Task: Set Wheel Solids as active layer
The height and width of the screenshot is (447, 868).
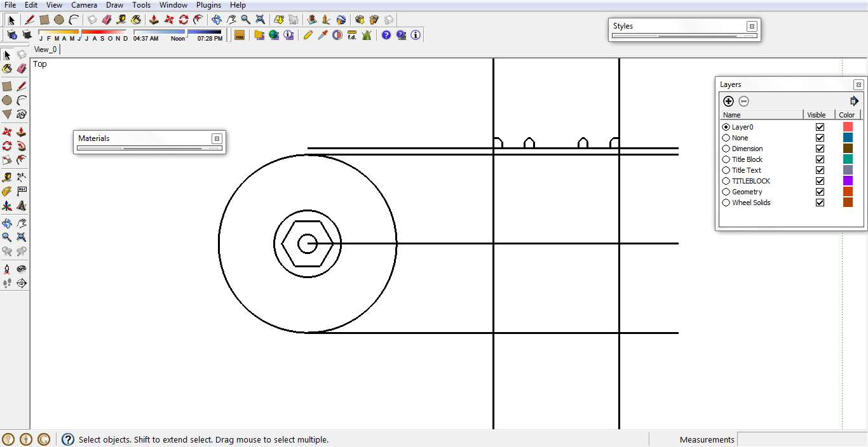Action: [x=726, y=203]
